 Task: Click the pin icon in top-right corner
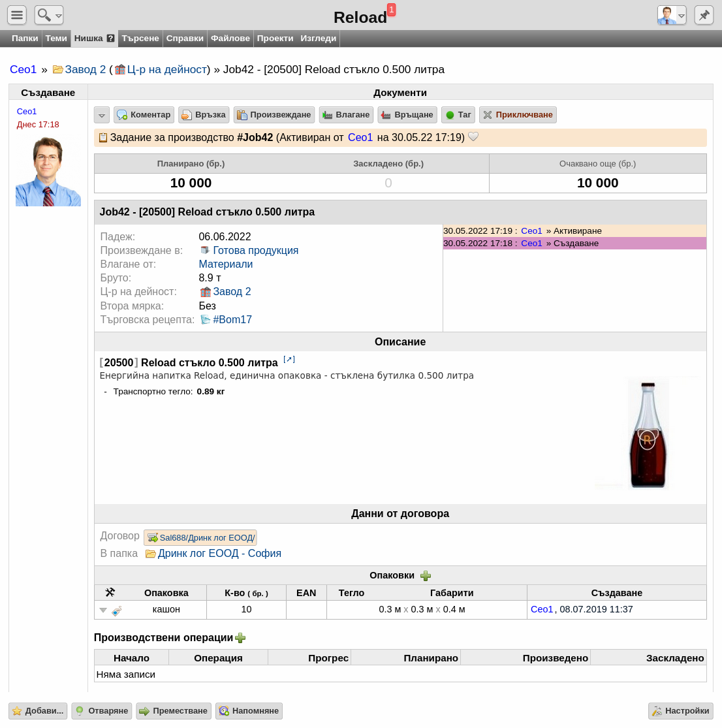point(704,15)
